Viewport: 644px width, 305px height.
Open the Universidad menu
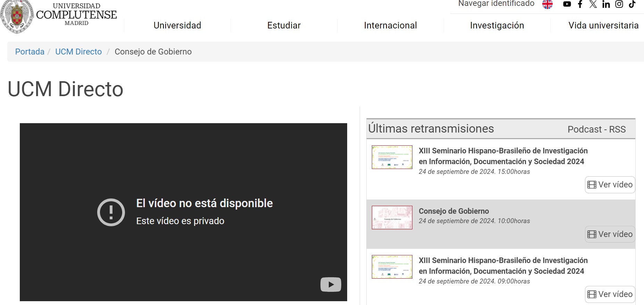point(177,25)
